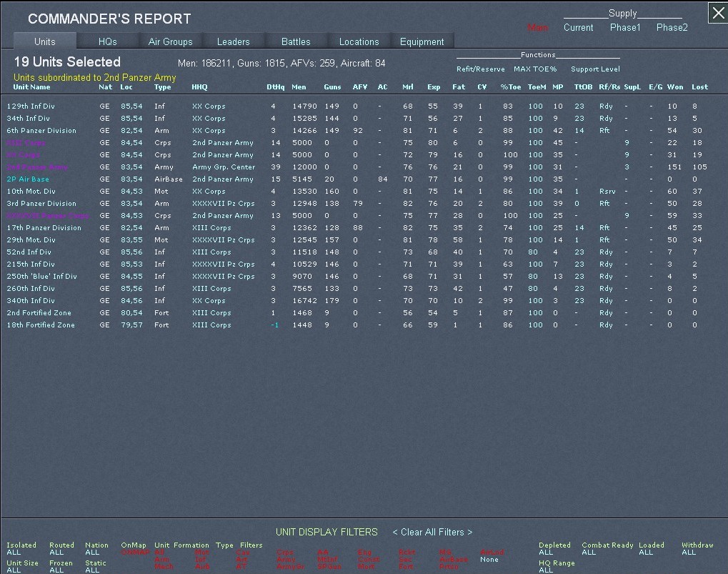Switch to Phase2 supply view
728x574 pixels.
click(672, 28)
